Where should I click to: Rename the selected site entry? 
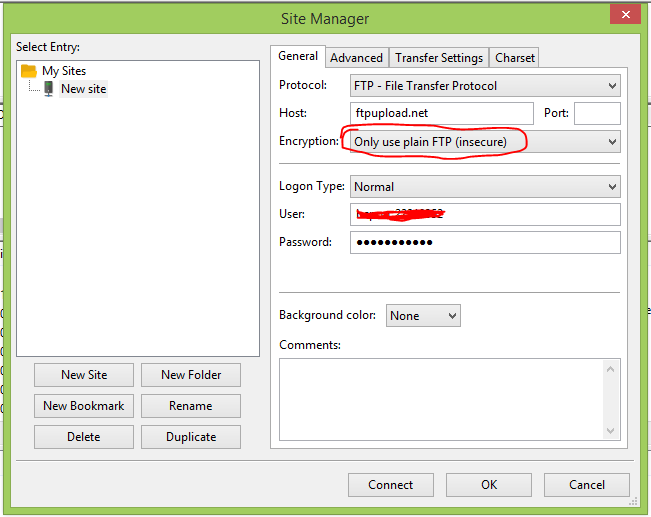coord(190,406)
